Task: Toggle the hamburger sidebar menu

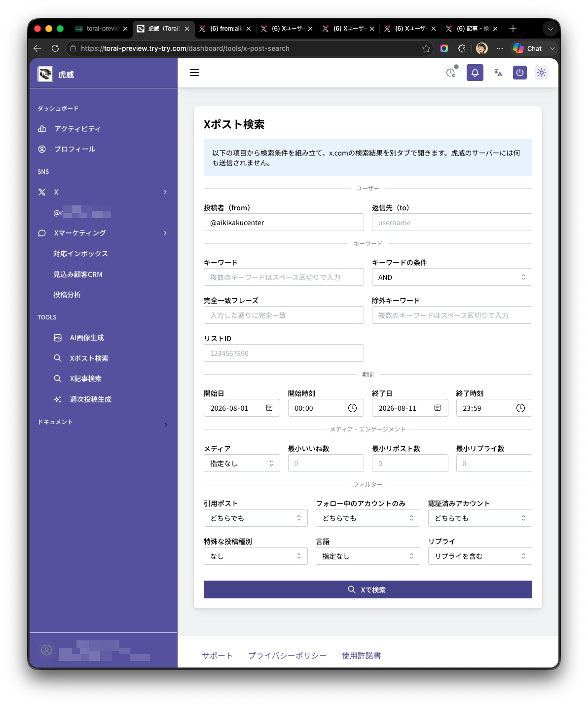Action: 194,73
